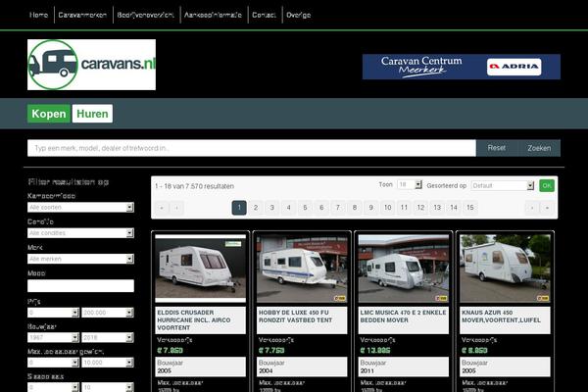588x392 pixels.
Task: Click the € 7.750 price
Action: (x=271, y=351)
